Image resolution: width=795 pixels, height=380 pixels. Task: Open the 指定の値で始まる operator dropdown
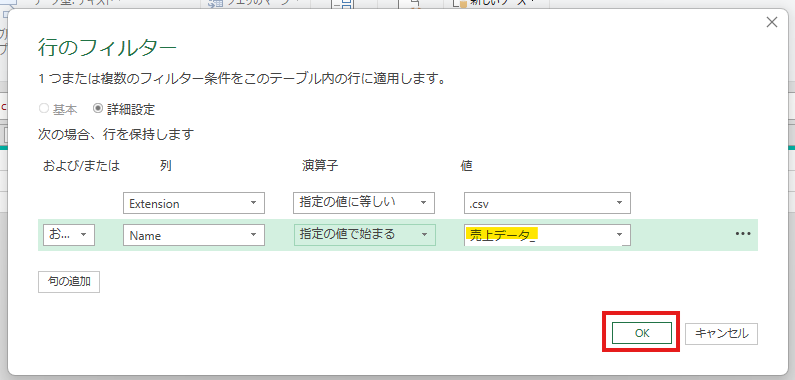[x=365, y=235]
